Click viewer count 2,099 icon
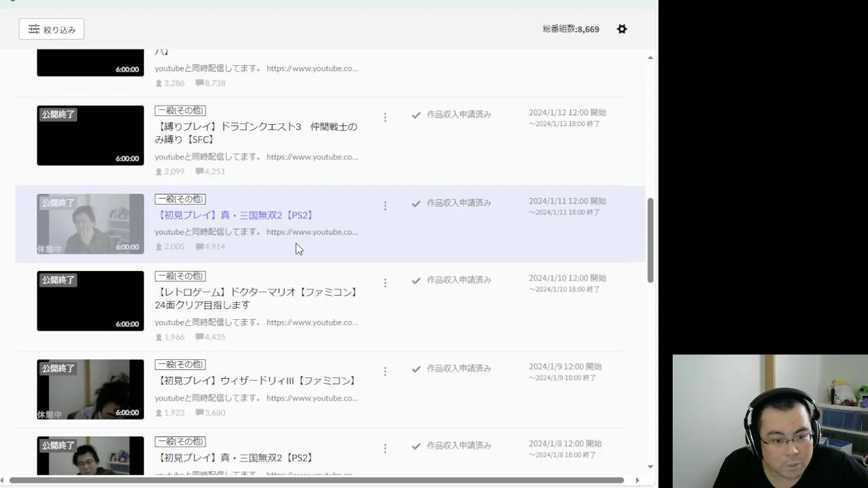 (x=159, y=171)
